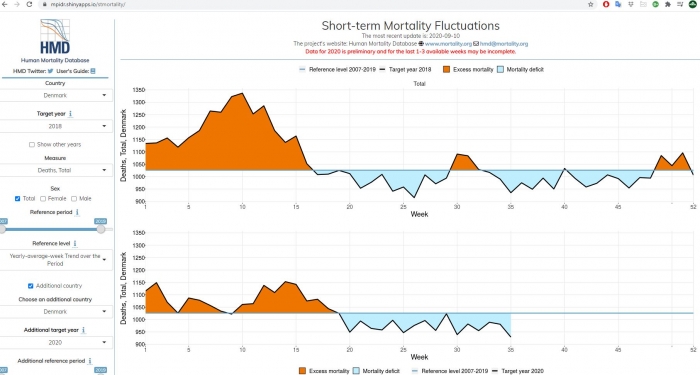700x375 pixels.
Task: Visit the www.mortality.org link
Action: (448, 44)
